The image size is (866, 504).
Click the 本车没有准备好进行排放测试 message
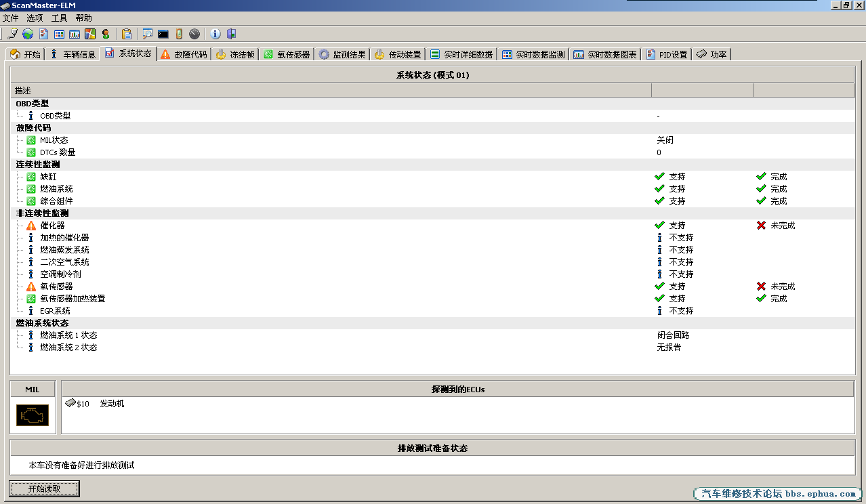coord(82,465)
